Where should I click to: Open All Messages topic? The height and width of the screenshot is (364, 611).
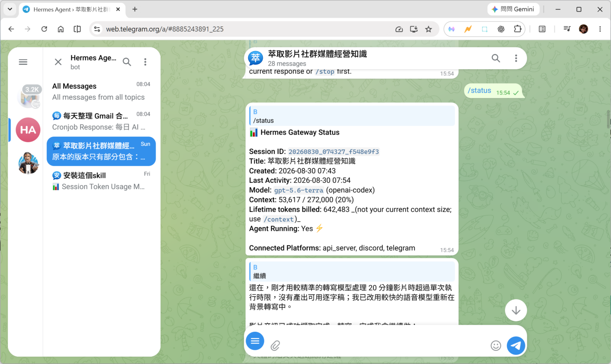pyautogui.click(x=101, y=92)
